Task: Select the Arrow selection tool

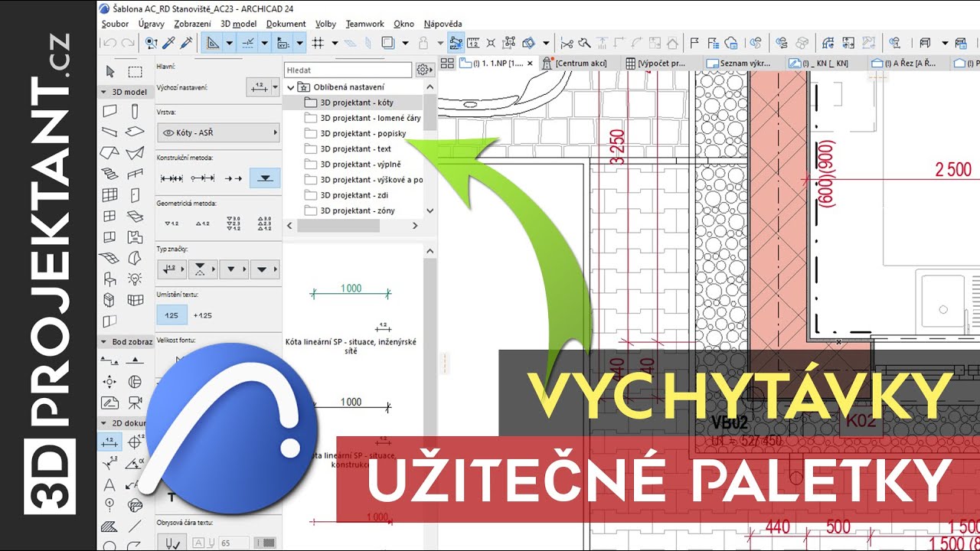Action: point(110,71)
